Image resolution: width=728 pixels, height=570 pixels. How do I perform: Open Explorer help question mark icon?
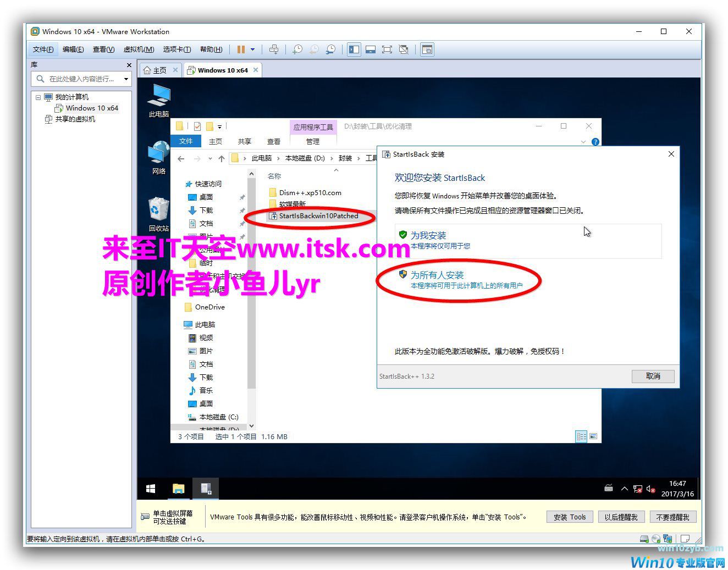click(595, 142)
